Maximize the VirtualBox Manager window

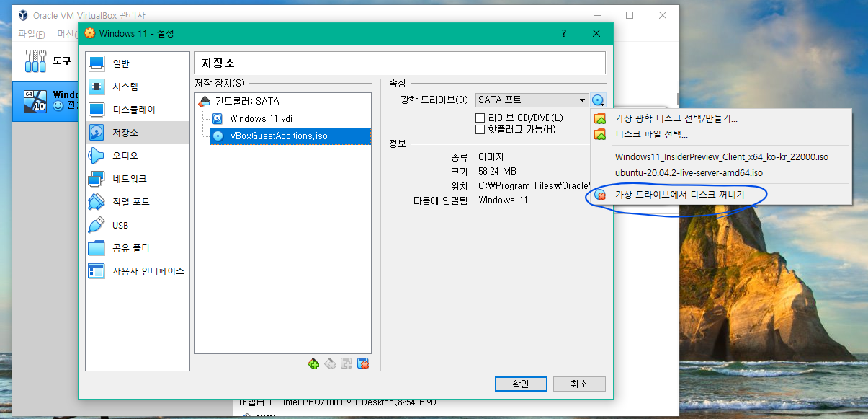[x=630, y=15]
